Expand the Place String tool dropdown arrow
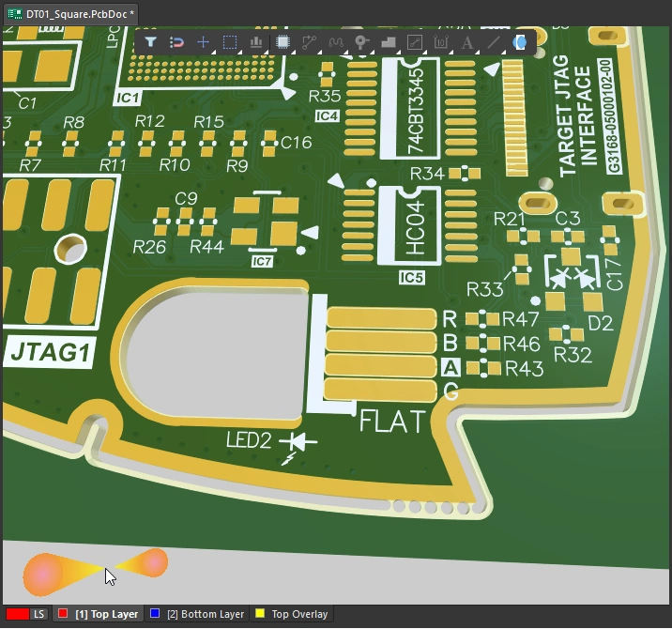The image size is (672, 629). coord(477,52)
